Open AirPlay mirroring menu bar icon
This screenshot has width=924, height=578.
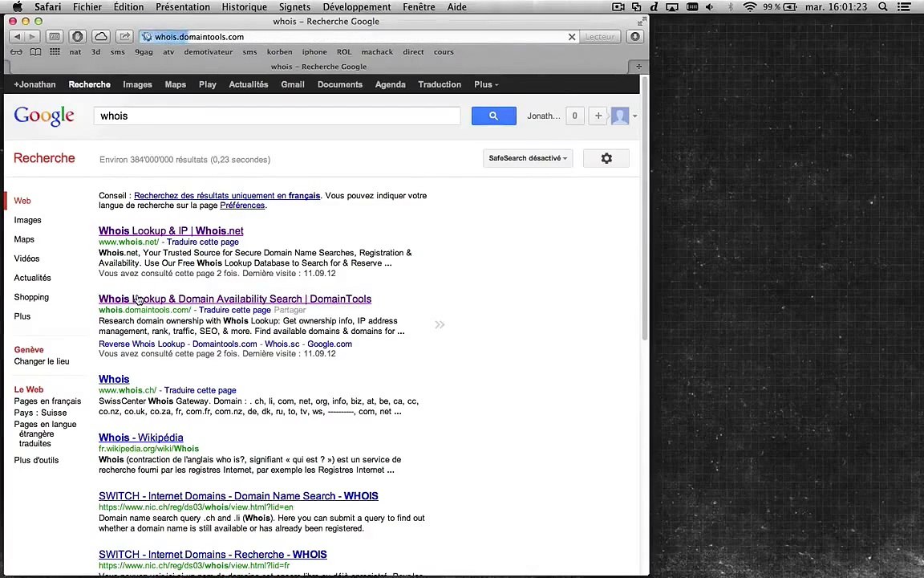click(x=672, y=7)
